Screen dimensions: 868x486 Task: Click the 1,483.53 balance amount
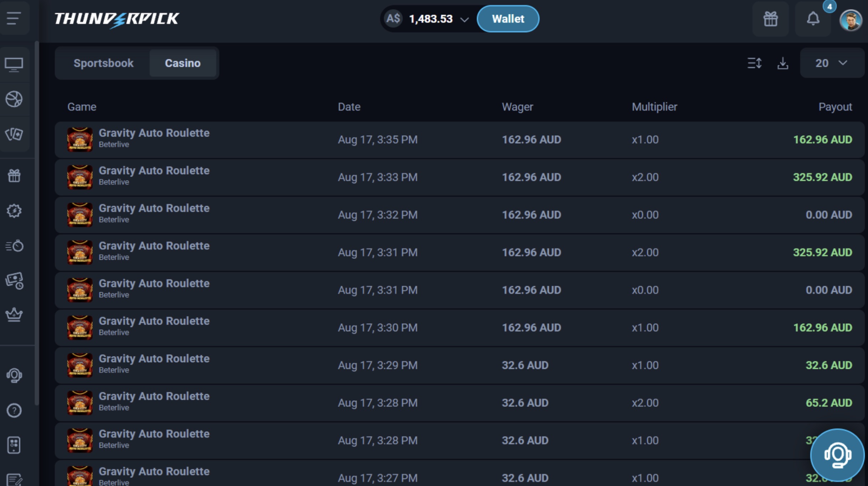pyautogui.click(x=430, y=19)
